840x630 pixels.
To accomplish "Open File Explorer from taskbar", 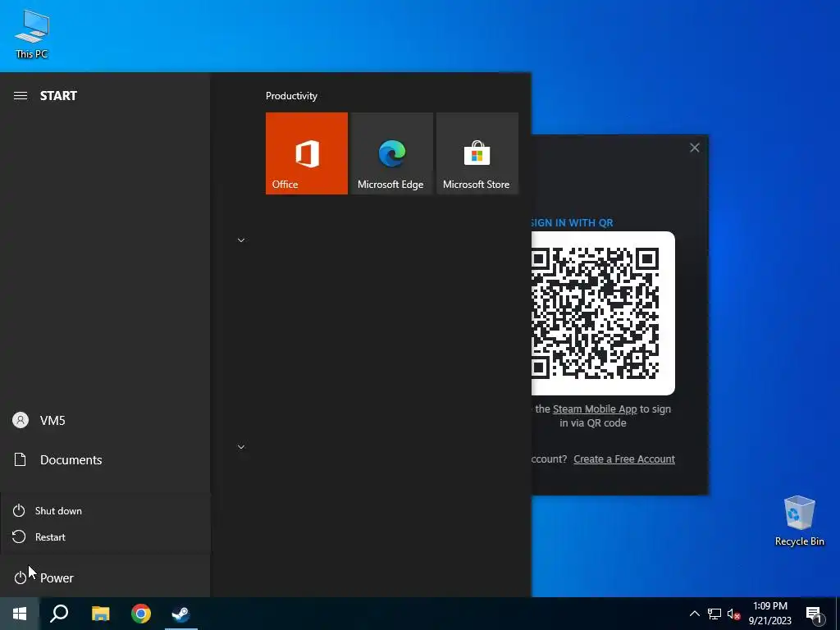I will [x=100, y=614].
